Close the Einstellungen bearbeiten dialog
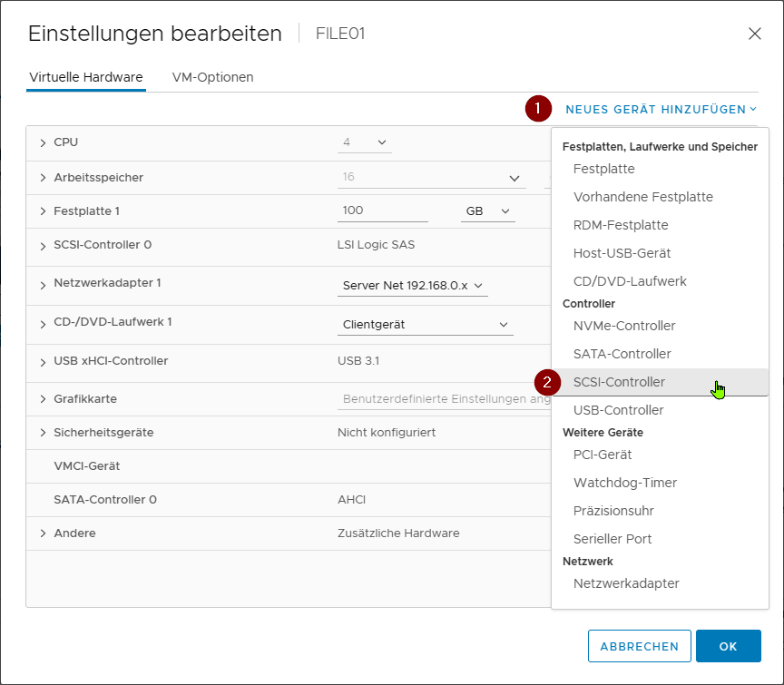784x685 pixels. pos(754,34)
